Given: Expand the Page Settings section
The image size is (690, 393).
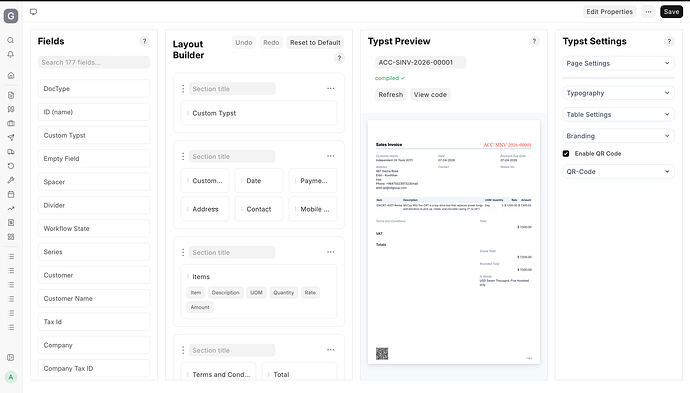Looking at the screenshot, I should (x=618, y=63).
